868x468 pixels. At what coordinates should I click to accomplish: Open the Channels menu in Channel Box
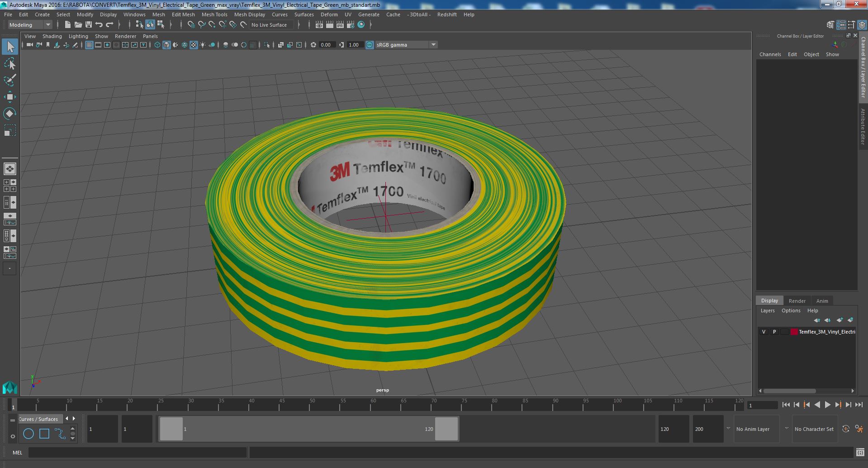(770, 54)
